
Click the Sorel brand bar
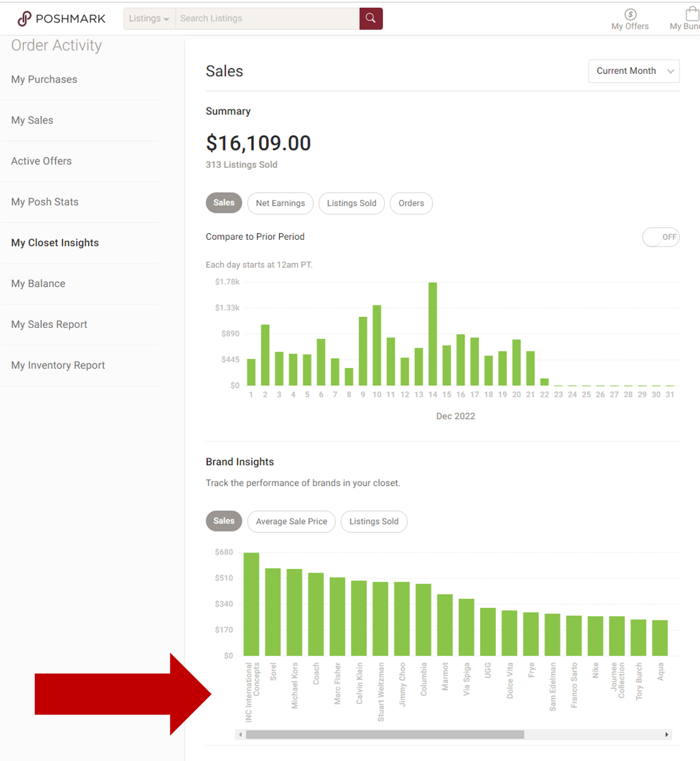273,612
